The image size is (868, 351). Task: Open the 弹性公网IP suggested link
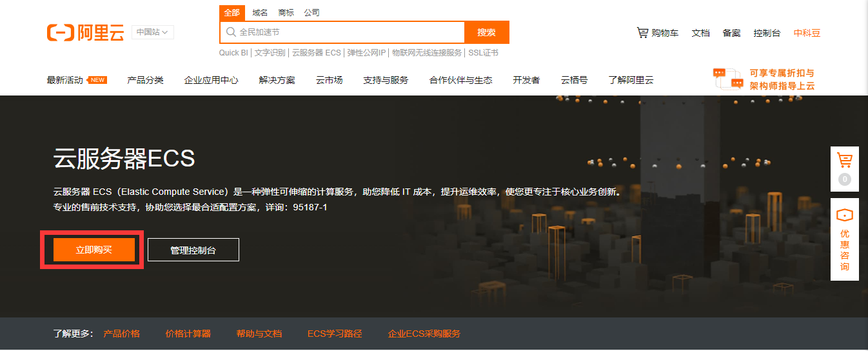pyautogui.click(x=366, y=53)
